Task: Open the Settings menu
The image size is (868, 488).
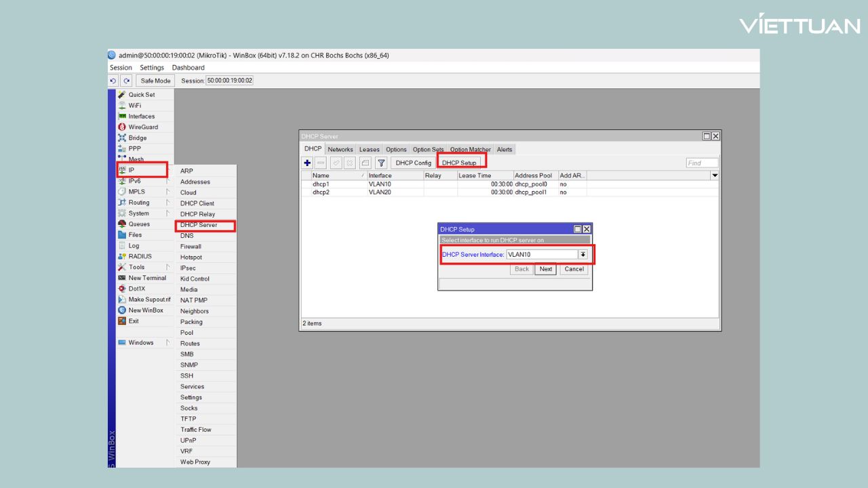Action: [x=152, y=68]
